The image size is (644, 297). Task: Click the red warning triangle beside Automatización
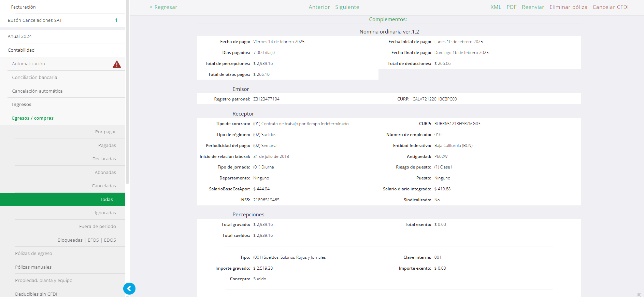pos(117,64)
